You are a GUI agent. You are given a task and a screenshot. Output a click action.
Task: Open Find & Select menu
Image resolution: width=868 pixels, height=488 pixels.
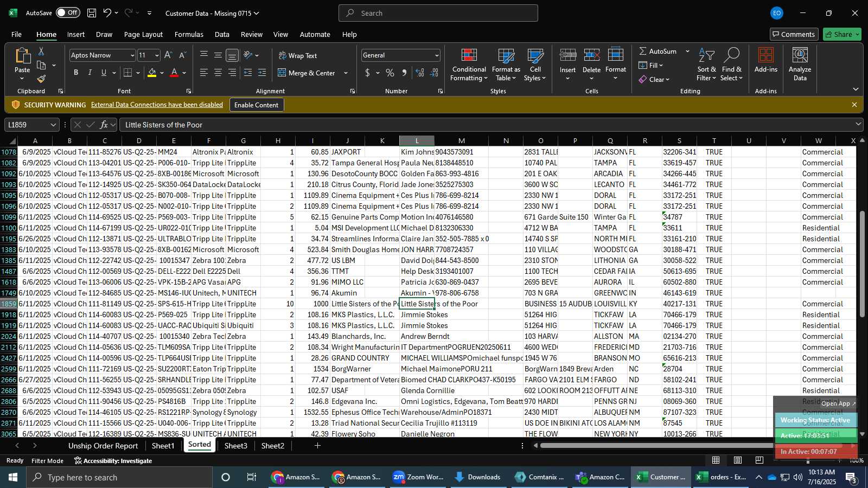tap(731, 65)
